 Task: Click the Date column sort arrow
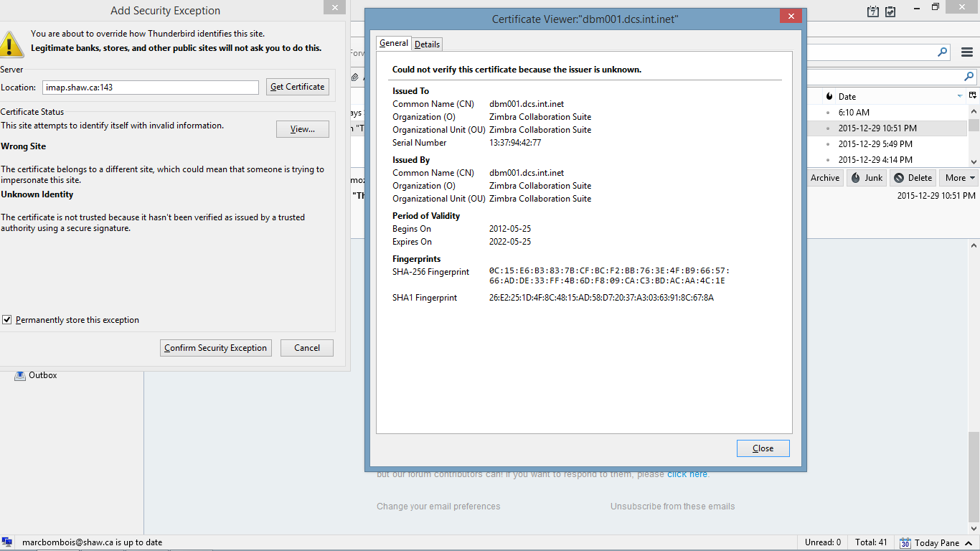[960, 96]
